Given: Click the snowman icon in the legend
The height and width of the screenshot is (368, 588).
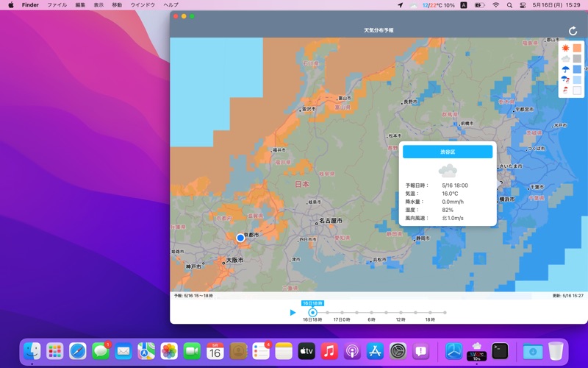Looking at the screenshot, I should 566,90.
